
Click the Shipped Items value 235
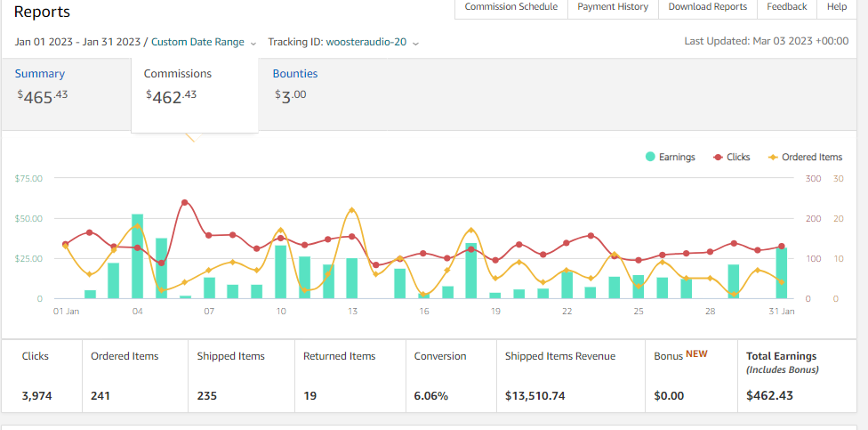(207, 395)
